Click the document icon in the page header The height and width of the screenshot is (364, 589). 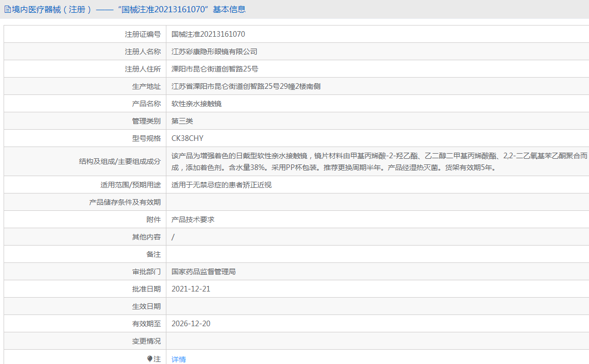coord(8,9)
